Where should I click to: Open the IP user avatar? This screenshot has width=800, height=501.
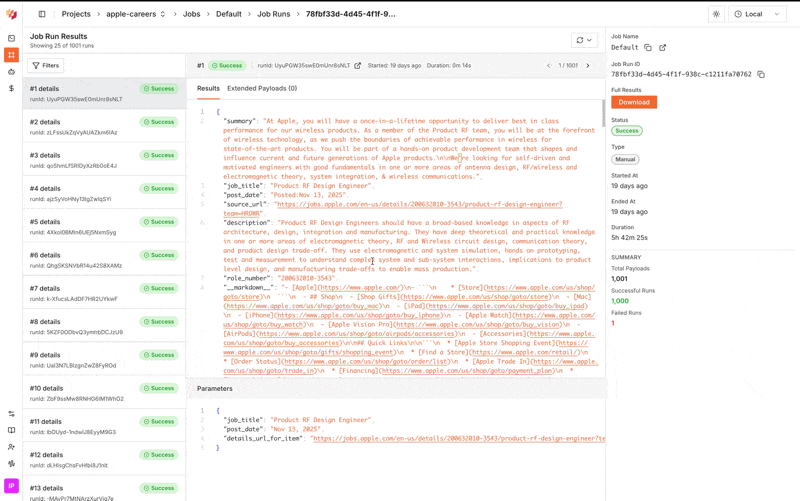(x=11, y=486)
